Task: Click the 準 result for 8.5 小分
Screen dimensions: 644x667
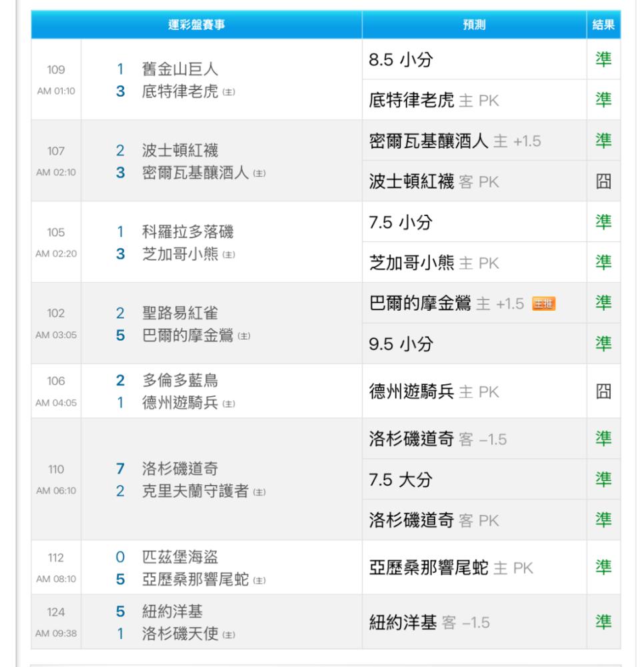Action: pos(603,59)
